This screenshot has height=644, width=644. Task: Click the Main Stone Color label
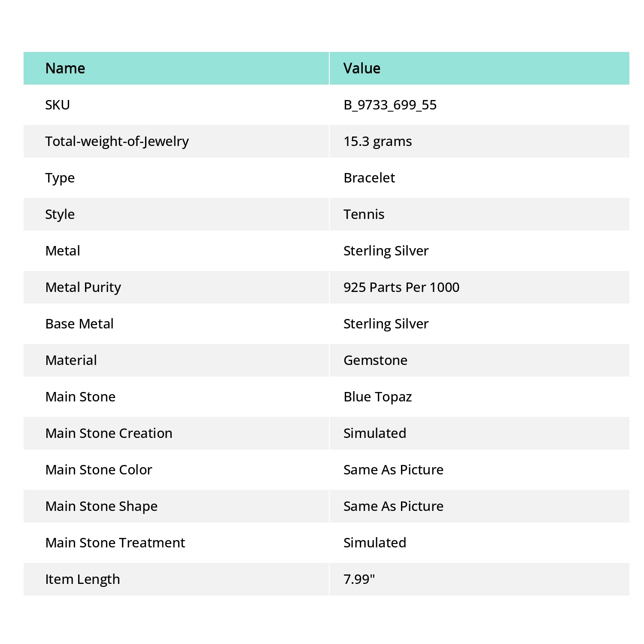(x=99, y=470)
